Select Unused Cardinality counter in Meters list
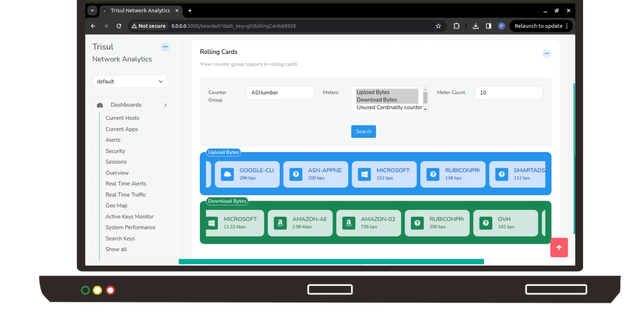 (x=389, y=107)
